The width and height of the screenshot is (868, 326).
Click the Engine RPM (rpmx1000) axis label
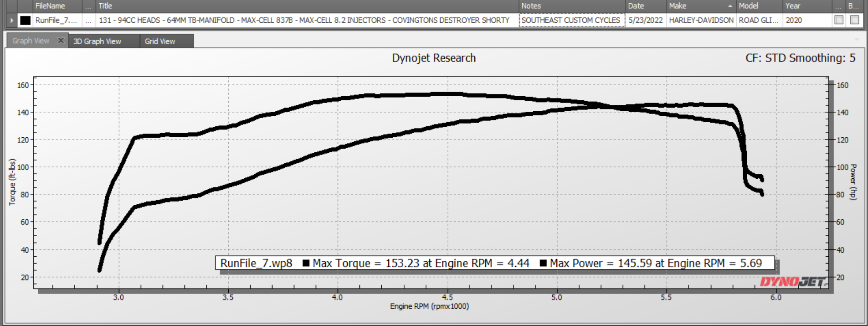pyautogui.click(x=429, y=306)
